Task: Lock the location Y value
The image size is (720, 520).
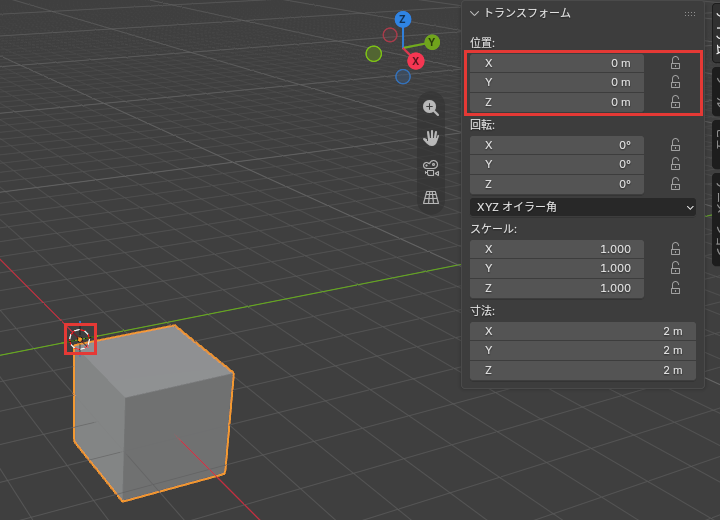Action: tap(675, 82)
